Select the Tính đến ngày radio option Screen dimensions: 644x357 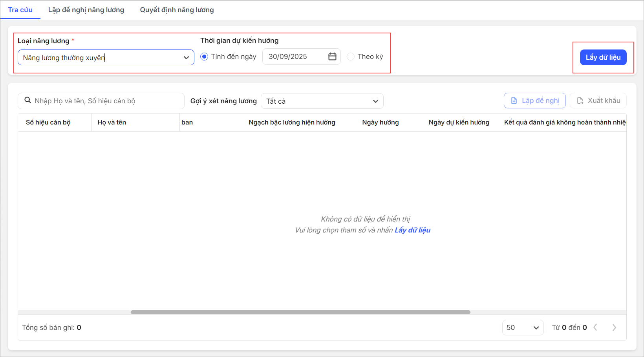coord(204,57)
